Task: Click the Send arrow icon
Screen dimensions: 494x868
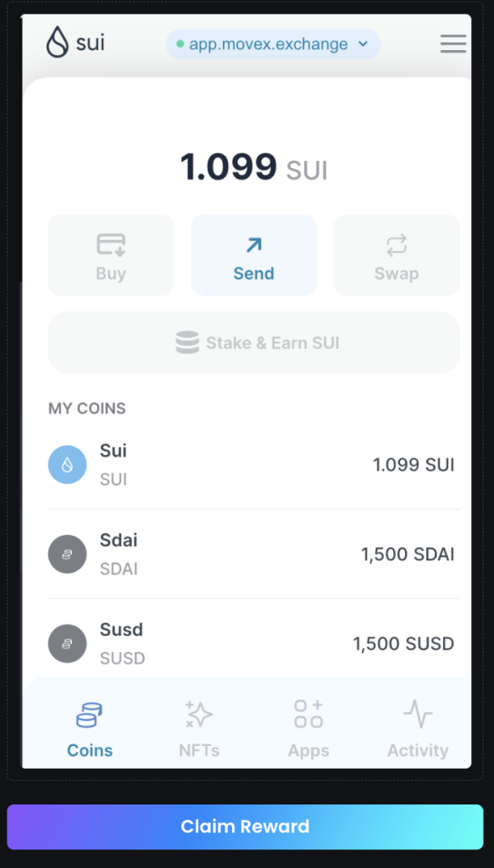Action: click(254, 245)
